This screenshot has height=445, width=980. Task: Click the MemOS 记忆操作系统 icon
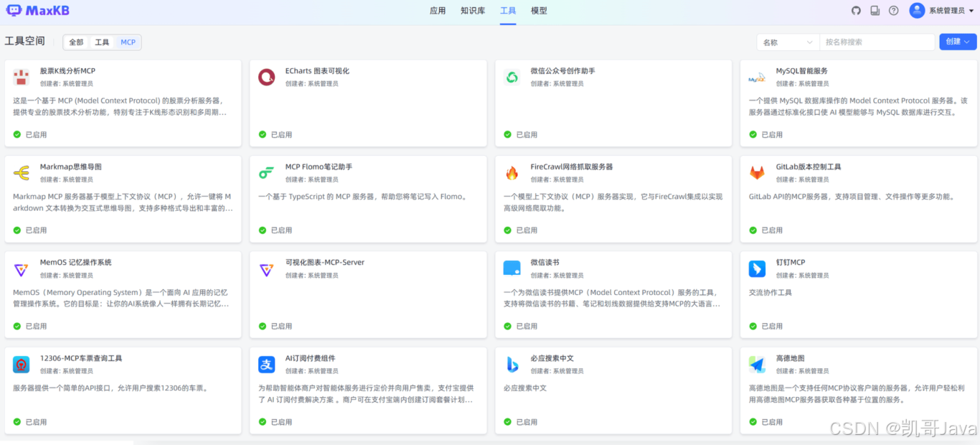pyautogui.click(x=22, y=269)
